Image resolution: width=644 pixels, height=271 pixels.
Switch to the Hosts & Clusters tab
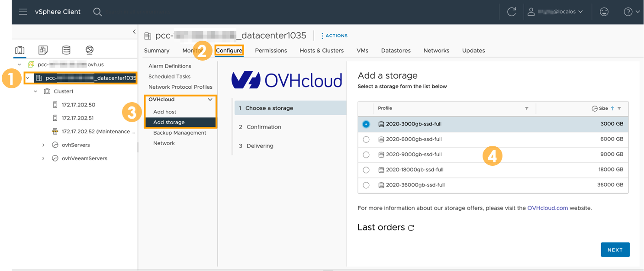click(322, 50)
